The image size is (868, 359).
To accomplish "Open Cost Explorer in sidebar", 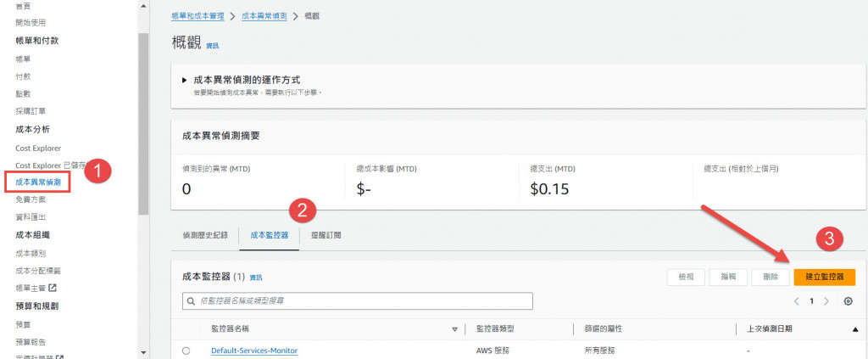I will [38, 149].
